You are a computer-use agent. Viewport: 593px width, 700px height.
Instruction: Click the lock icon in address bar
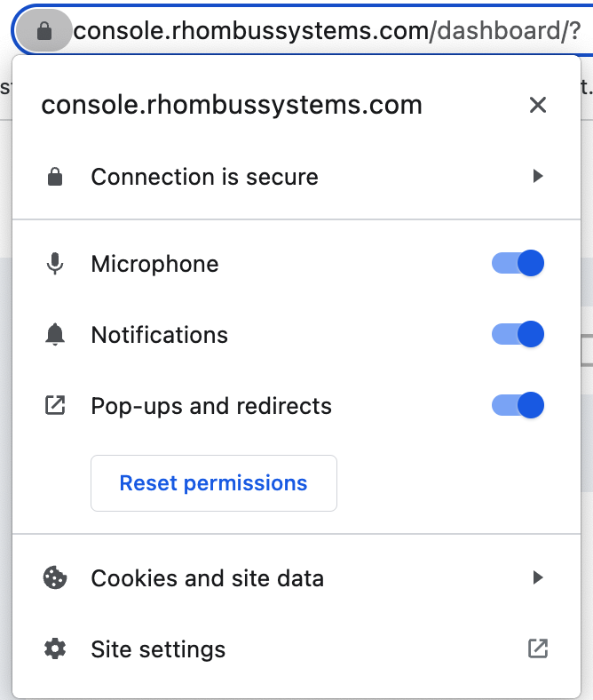click(x=43, y=31)
